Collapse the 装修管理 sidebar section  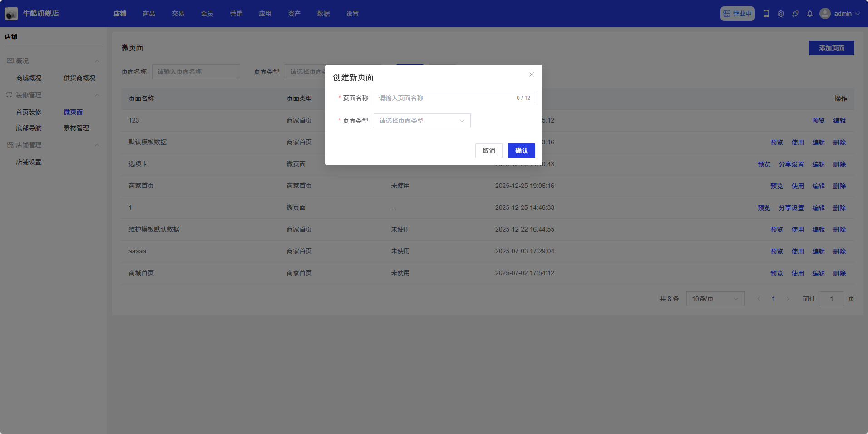(97, 95)
